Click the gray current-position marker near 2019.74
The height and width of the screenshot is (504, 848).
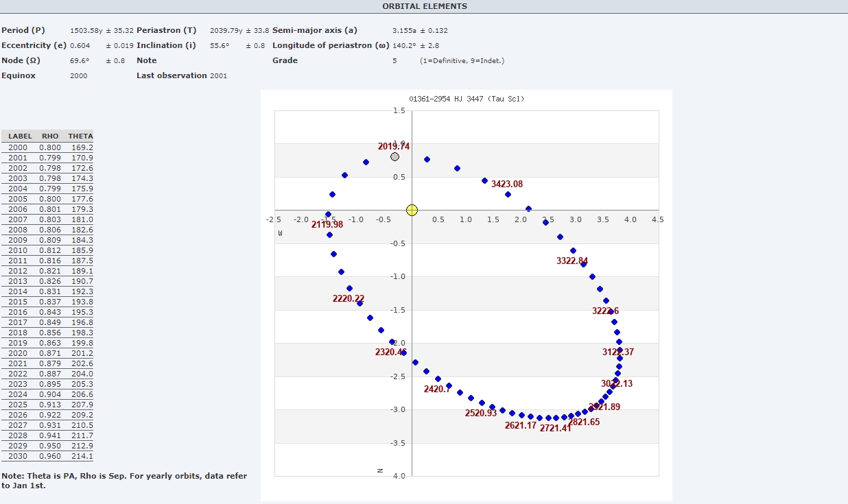(394, 157)
